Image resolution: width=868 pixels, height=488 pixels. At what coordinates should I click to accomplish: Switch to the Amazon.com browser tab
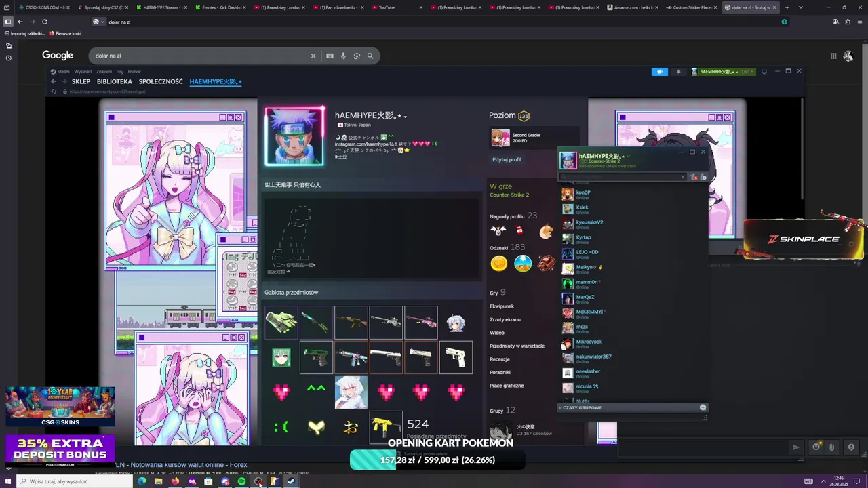tap(631, 7)
